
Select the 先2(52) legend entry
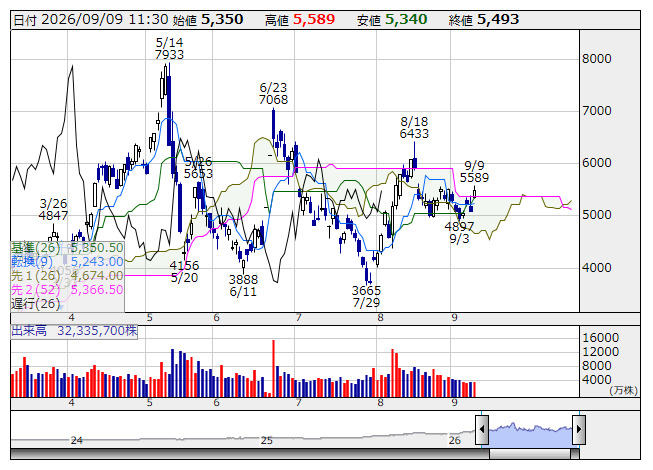point(67,289)
